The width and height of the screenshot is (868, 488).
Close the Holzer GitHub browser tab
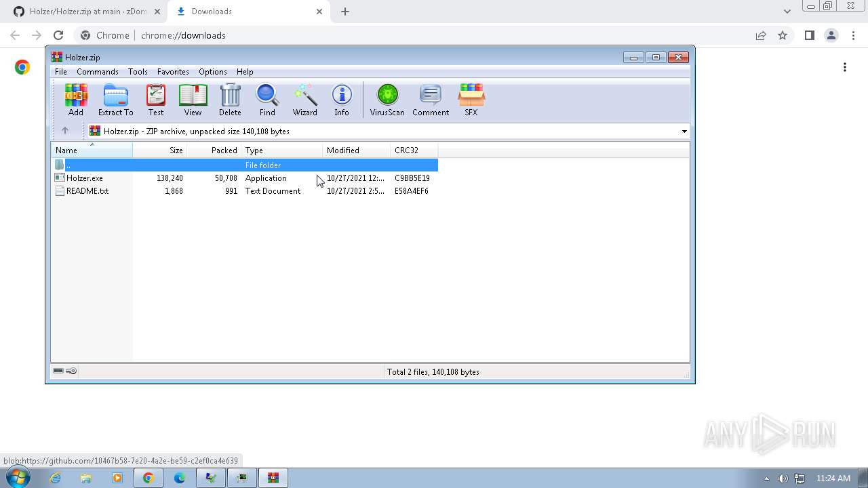click(157, 12)
